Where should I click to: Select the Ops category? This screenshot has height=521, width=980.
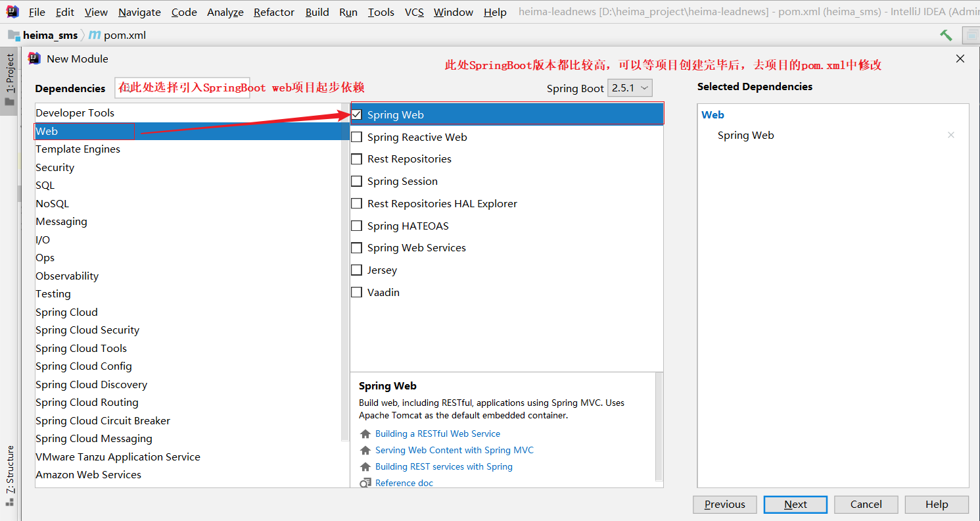coord(188,258)
